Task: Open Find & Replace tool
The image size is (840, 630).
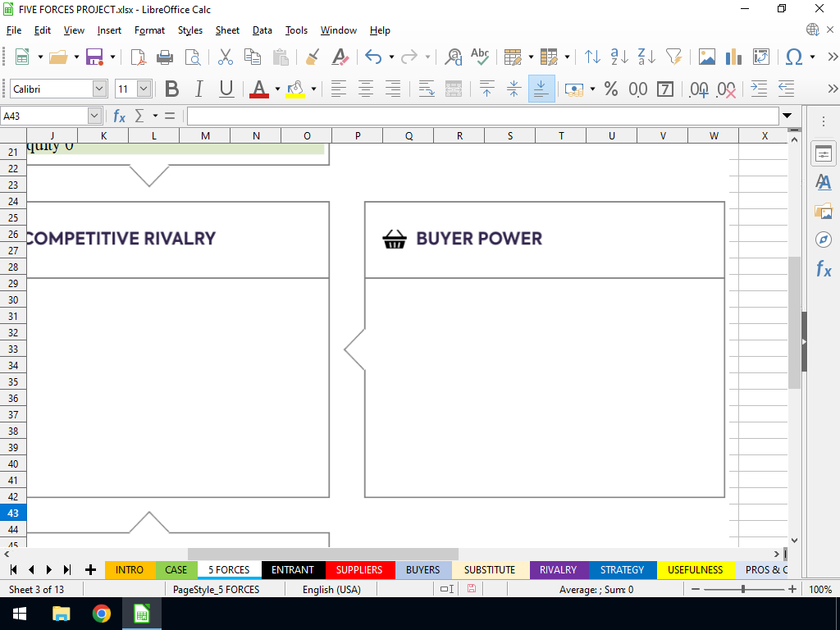Action: pyautogui.click(x=453, y=57)
